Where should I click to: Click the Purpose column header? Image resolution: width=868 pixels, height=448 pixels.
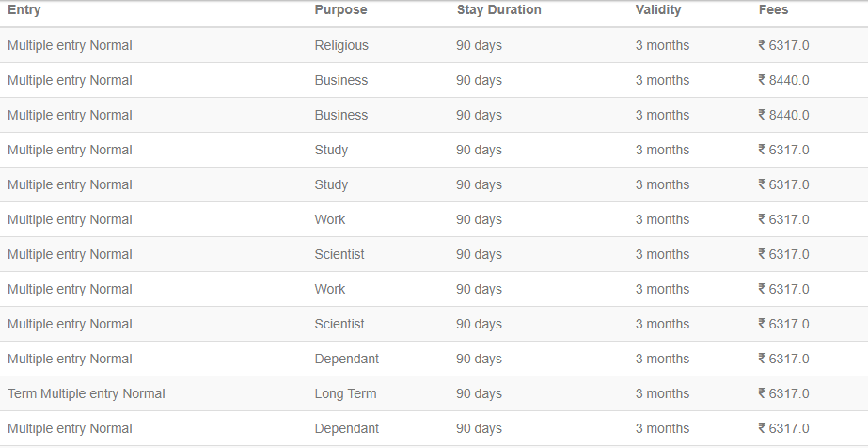[340, 10]
